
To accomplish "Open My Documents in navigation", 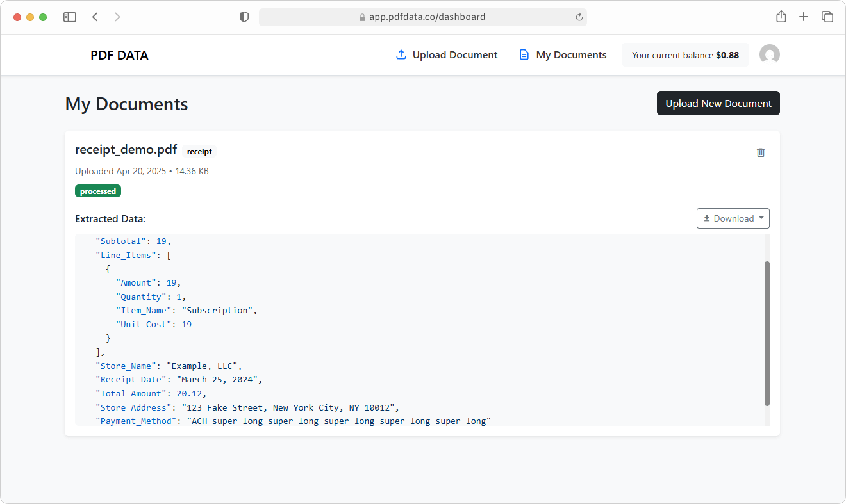I will (x=563, y=55).
